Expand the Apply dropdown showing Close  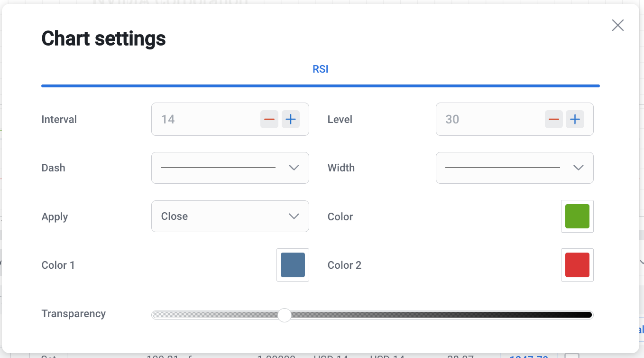pos(230,216)
